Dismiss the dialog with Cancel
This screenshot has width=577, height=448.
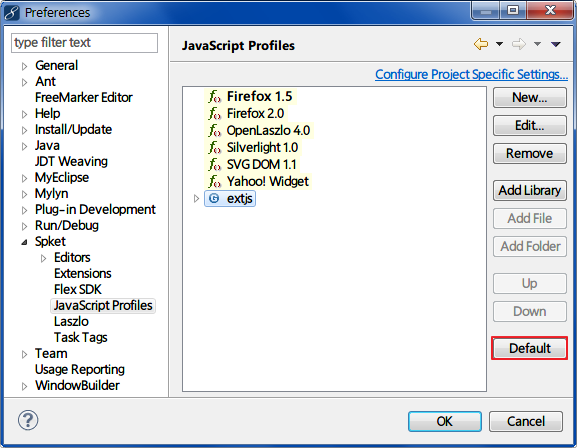click(526, 421)
